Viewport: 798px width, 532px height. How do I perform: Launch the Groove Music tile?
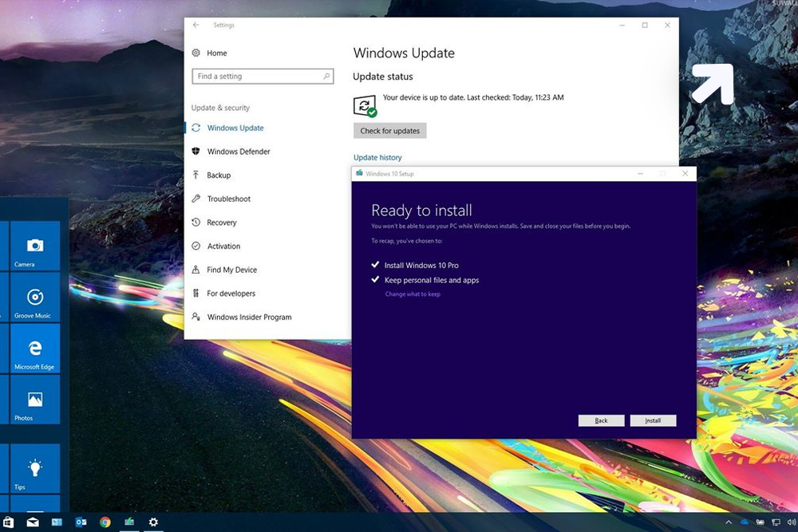click(35, 297)
